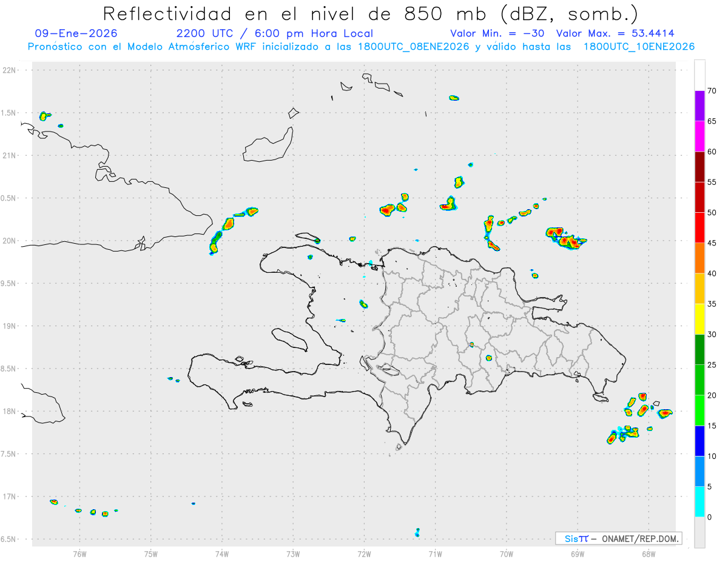Click the '0' label on the color scale
Viewport: 728px width, 562px height.
pos(710,517)
